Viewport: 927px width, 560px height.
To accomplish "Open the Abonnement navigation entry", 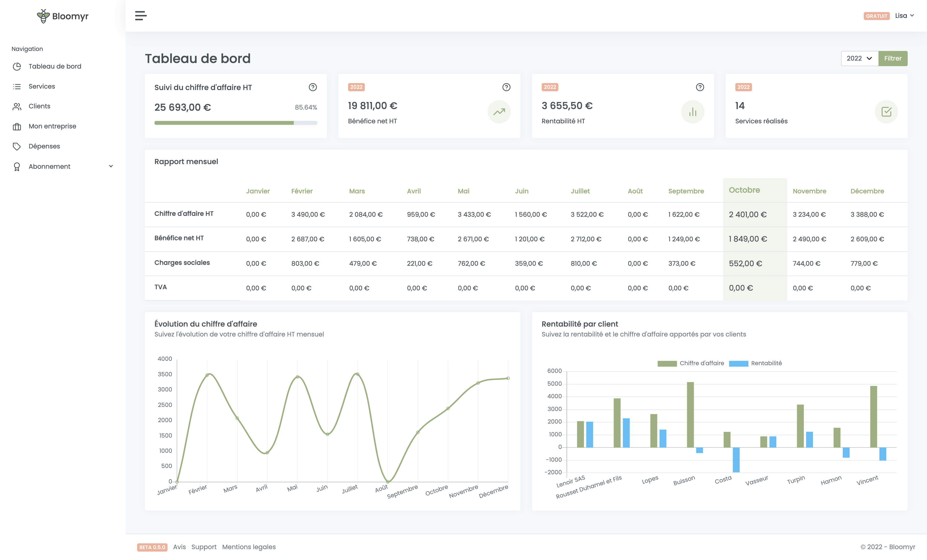I will (x=49, y=166).
